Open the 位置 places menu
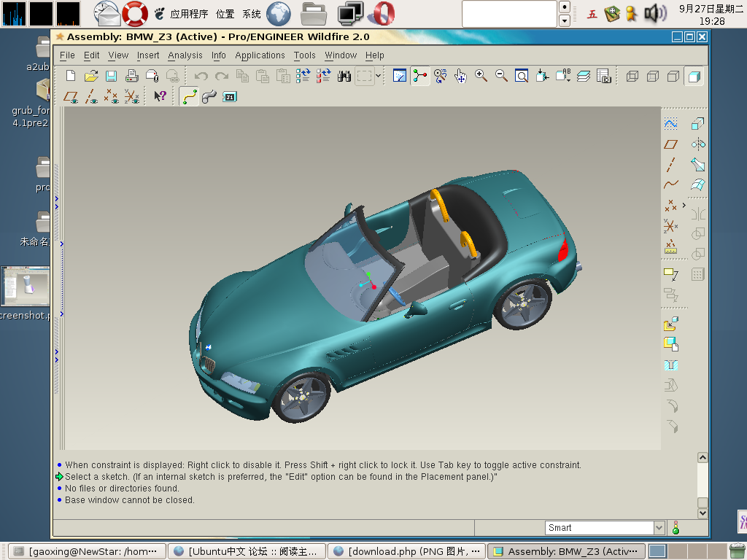The width and height of the screenshot is (747, 560). pos(225,14)
